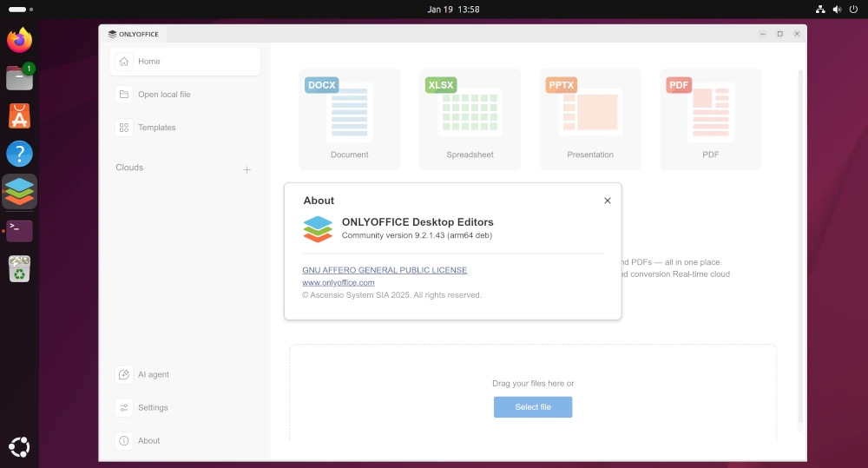Open the power menu icon

coord(853,10)
